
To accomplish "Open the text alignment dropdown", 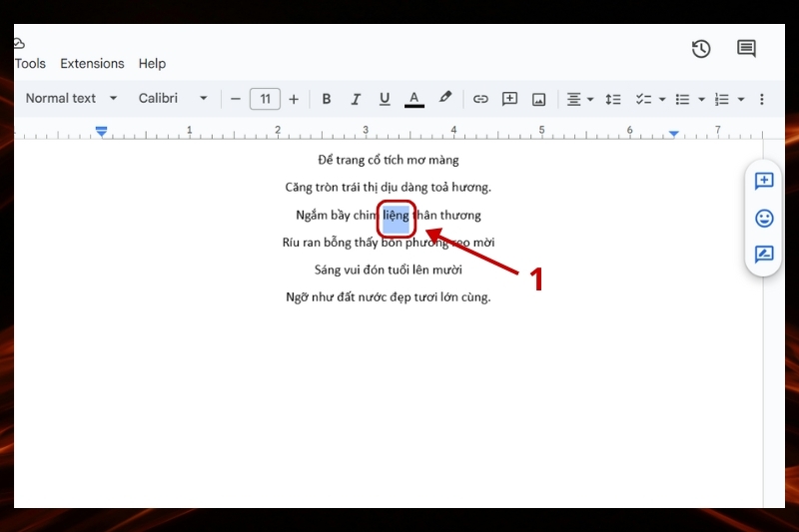I will [580, 99].
